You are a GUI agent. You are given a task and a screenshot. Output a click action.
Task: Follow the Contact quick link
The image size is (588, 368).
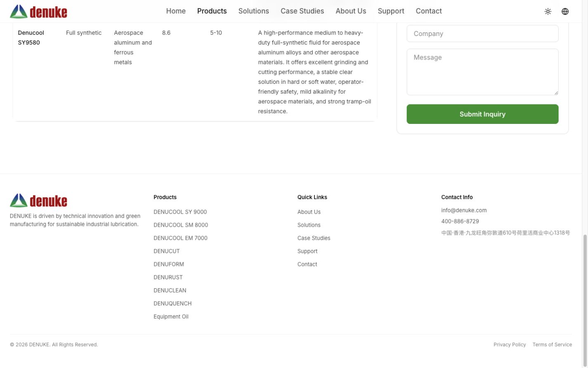click(307, 264)
